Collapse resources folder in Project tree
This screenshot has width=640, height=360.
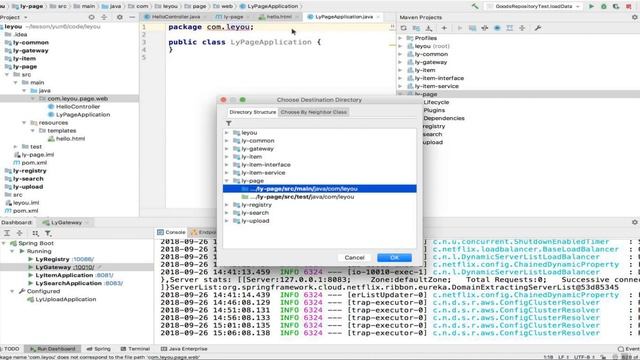[24, 122]
